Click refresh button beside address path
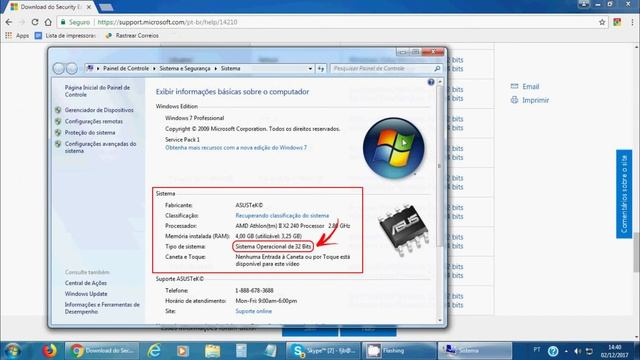Viewport: 640px width, 360px height. (321, 69)
